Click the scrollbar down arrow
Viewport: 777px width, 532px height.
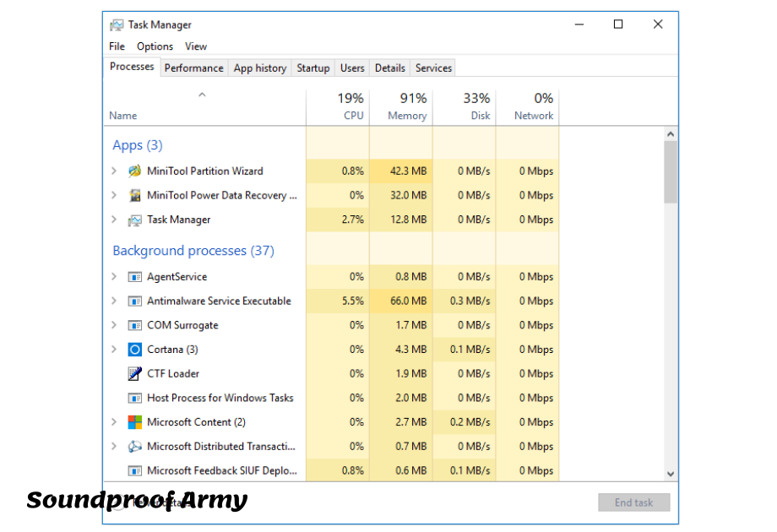pos(671,474)
